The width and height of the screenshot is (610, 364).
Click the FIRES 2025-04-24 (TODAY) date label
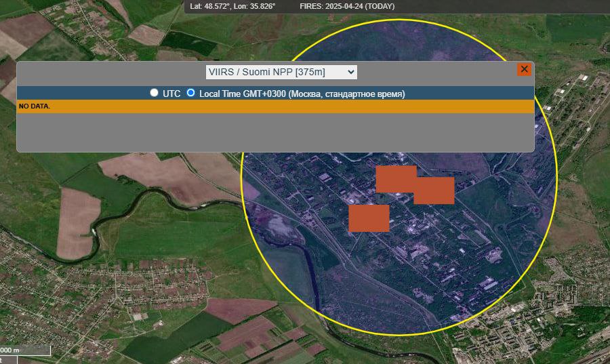point(347,6)
